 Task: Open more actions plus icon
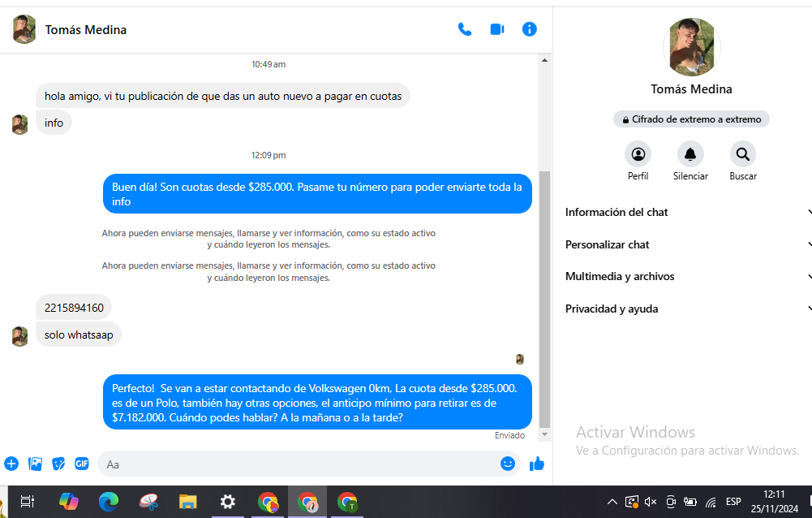[11, 464]
